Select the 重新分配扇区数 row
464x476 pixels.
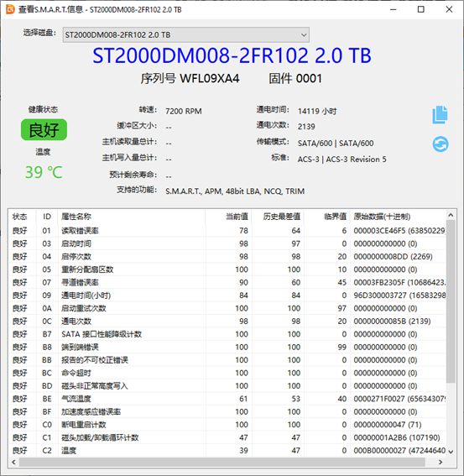click(227, 269)
